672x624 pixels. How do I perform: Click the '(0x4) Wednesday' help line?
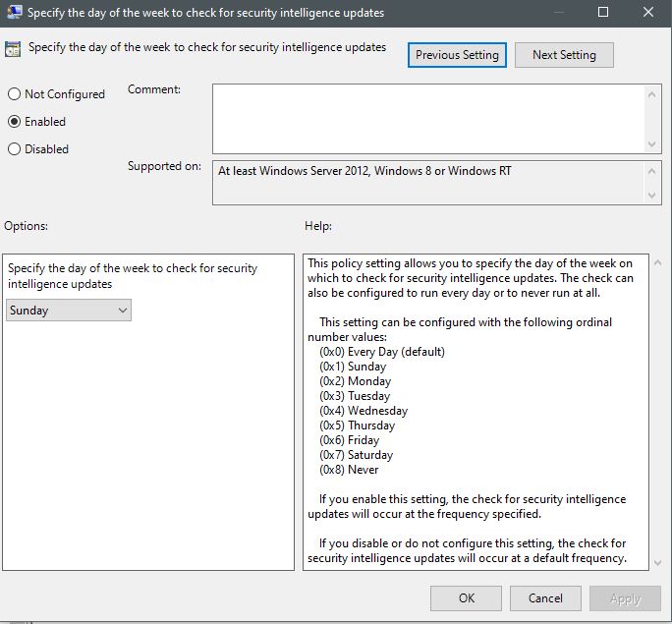click(x=364, y=411)
